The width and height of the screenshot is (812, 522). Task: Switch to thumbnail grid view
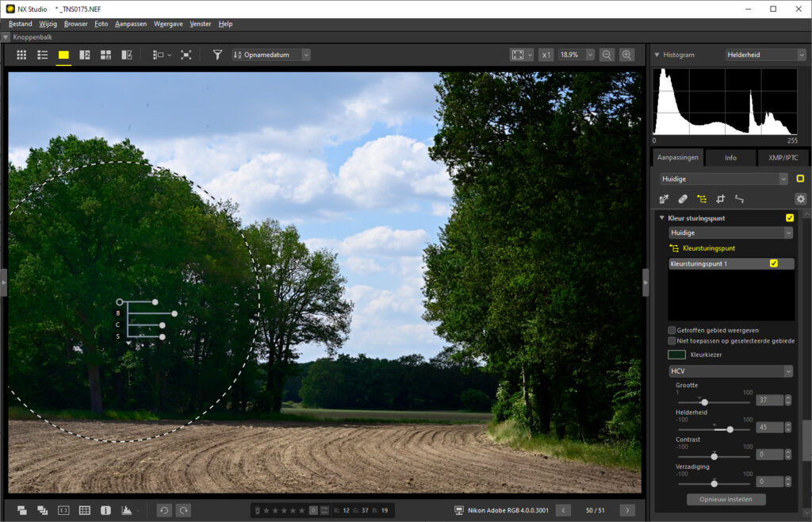pyautogui.click(x=21, y=55)
